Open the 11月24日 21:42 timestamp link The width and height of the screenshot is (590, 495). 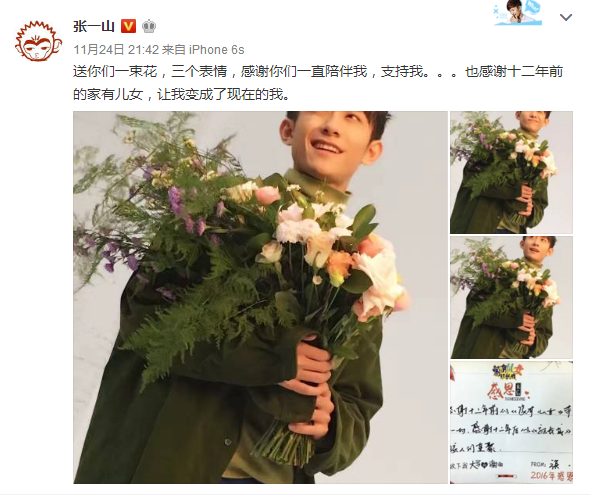pyautogui.click(x=116, y=50)
